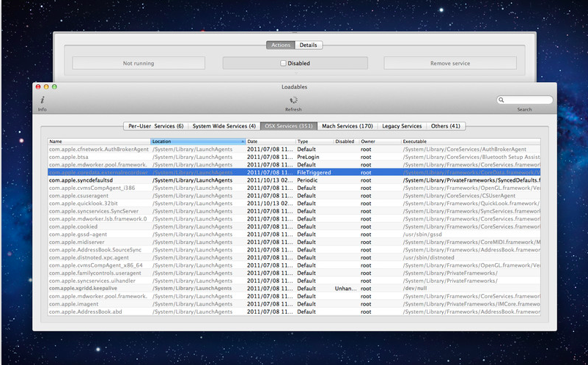Select com.apple.csuseragent row
This screenshot has height=365, width=588.
[x=294, y=196]
